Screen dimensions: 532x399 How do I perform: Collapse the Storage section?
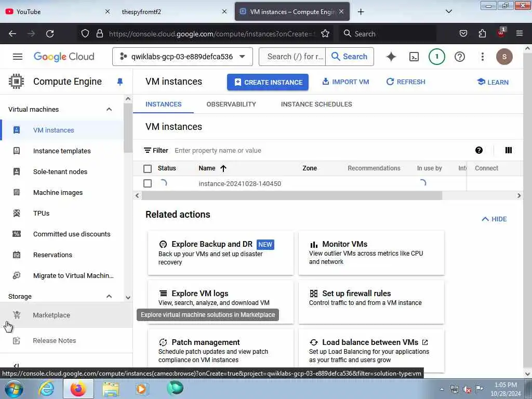click(x=109, y=296)
